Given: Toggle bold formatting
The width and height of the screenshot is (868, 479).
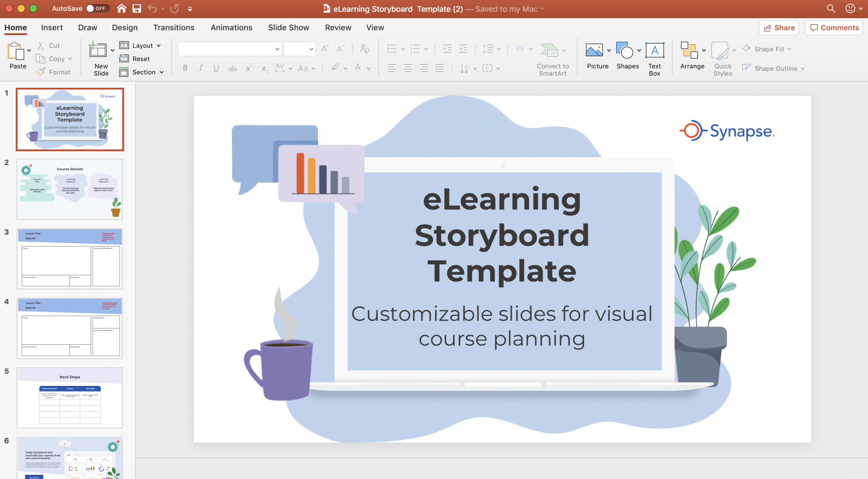Looking at the screenshot, I should point(185,68).
